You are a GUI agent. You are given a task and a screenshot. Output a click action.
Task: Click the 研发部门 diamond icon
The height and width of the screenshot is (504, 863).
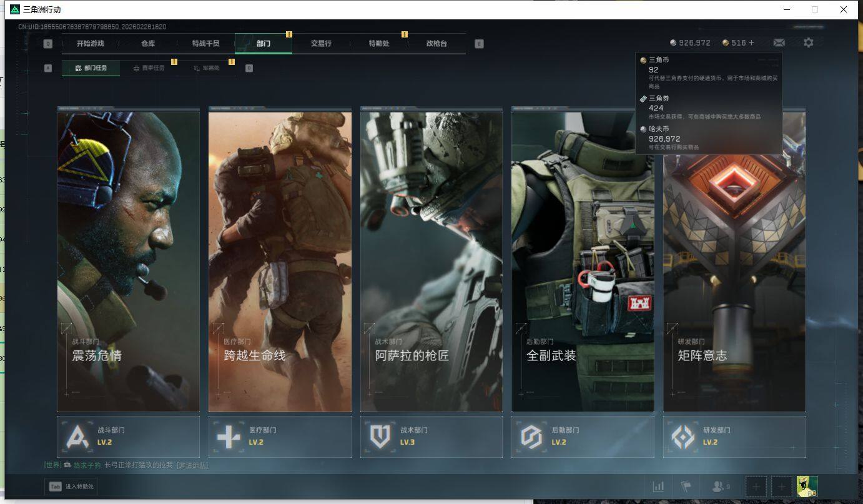point(683,437)
